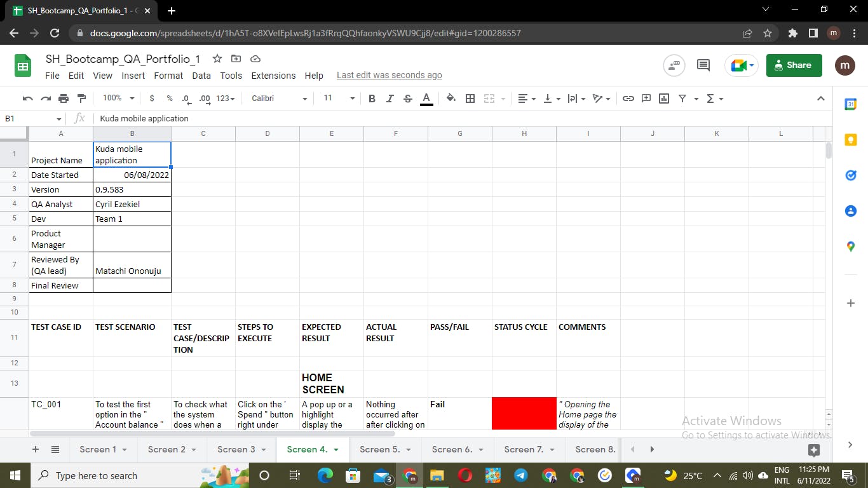Open Google Maps in side panel

[x=851, y=247]
